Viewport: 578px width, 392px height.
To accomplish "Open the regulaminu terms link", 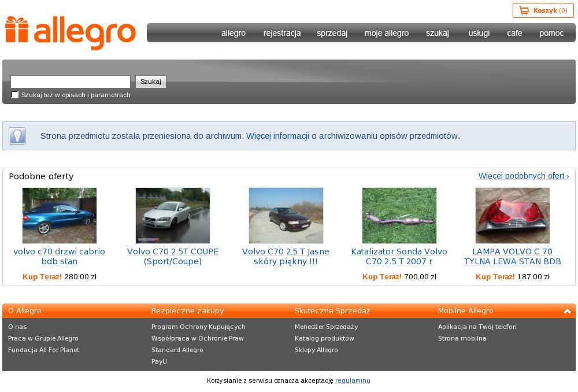I will 353,380.
